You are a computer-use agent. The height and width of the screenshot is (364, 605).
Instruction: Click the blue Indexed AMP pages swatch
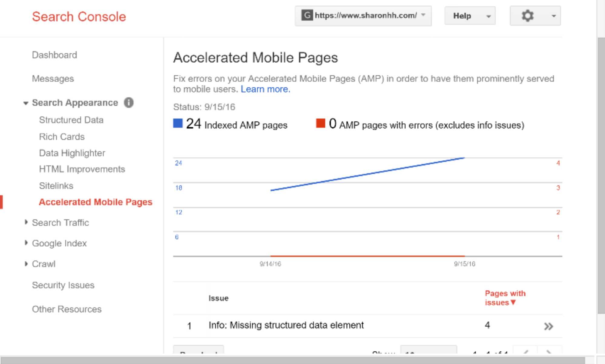coord(178,123)
